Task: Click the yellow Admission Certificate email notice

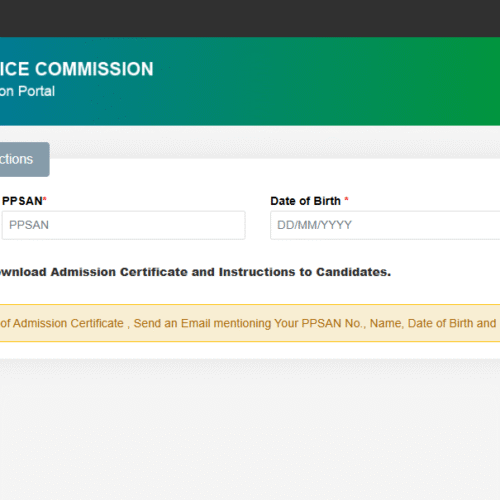Action: (250, 323)
